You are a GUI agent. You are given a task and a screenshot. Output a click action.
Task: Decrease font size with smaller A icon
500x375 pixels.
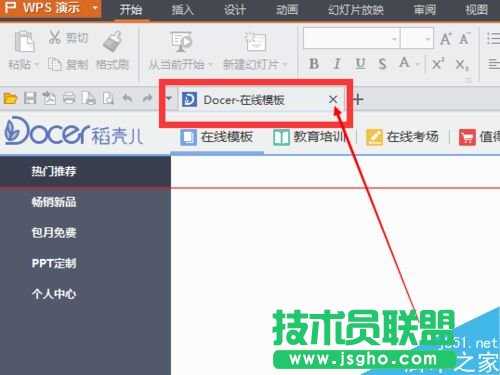465,39
